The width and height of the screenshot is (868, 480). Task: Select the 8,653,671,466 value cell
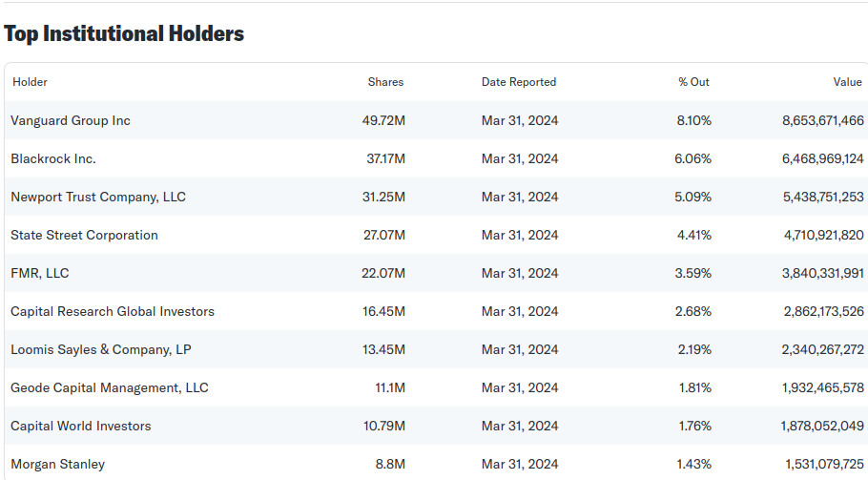coord(822,120)
